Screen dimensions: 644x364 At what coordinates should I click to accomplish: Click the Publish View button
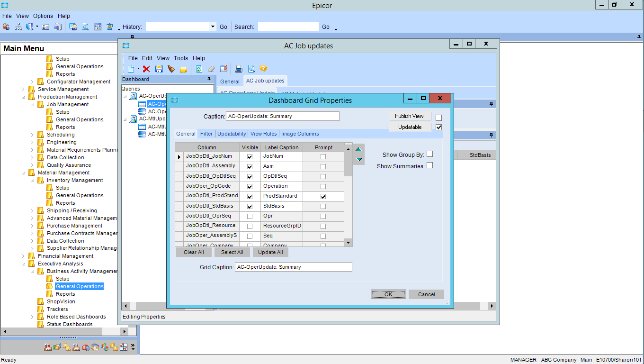click(410, 116)
